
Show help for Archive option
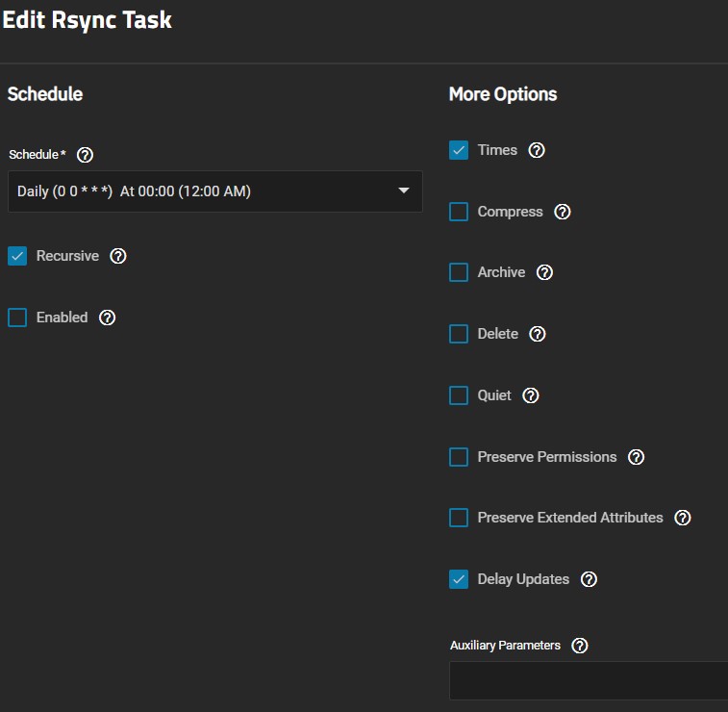544,272
